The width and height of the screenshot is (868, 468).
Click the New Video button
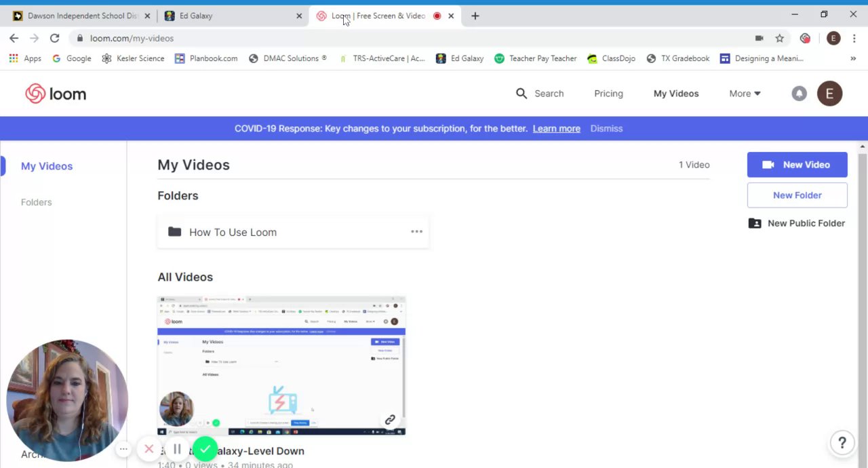(x=797, y=165)
